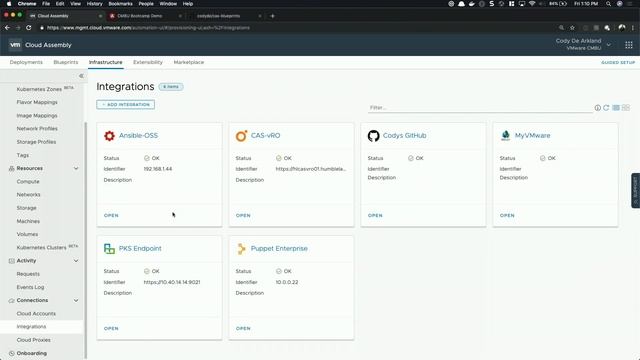Click browser back arrow
The width and height of the screenshot is (640, 360).
coord(7,28)
